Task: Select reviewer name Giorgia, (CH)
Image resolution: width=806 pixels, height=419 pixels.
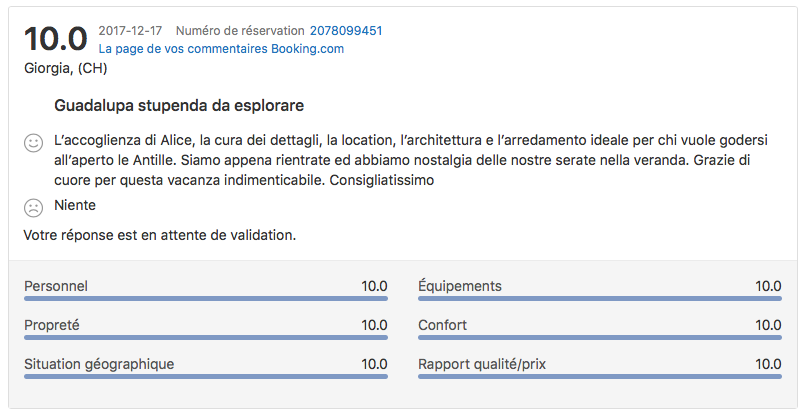Action: point(65,68)
